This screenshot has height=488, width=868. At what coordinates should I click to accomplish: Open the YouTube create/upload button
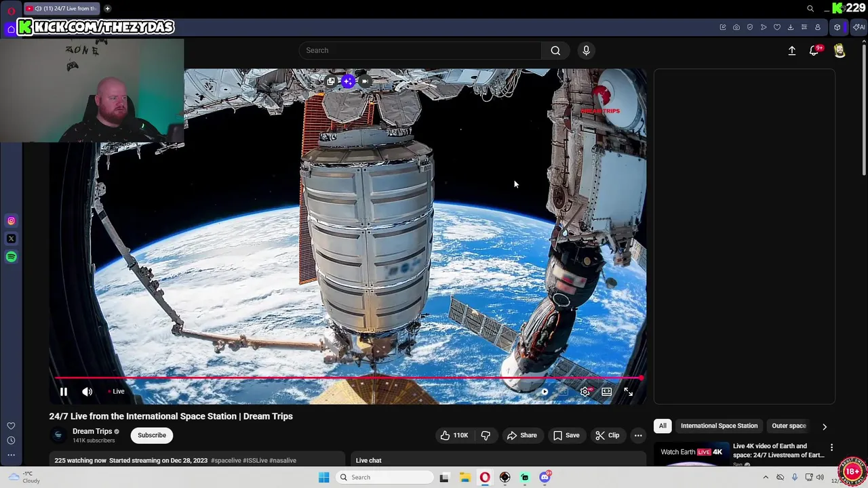[792, 51]
